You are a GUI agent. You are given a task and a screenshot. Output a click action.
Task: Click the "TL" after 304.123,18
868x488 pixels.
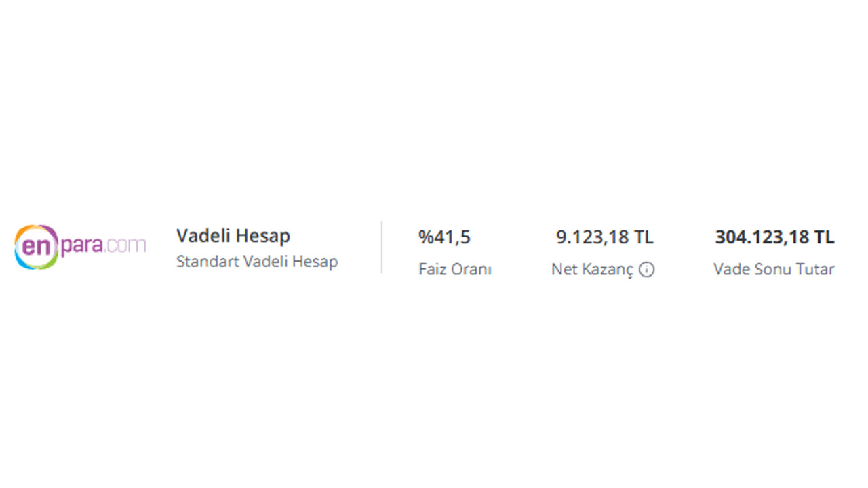(825, 237)
